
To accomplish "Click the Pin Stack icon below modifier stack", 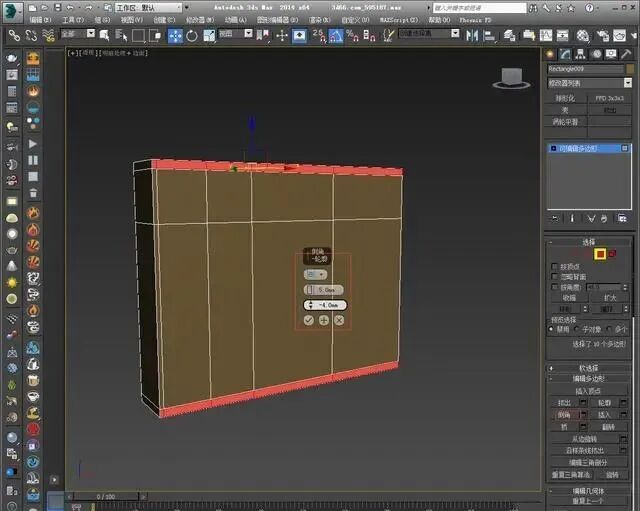I will (554, 218).
